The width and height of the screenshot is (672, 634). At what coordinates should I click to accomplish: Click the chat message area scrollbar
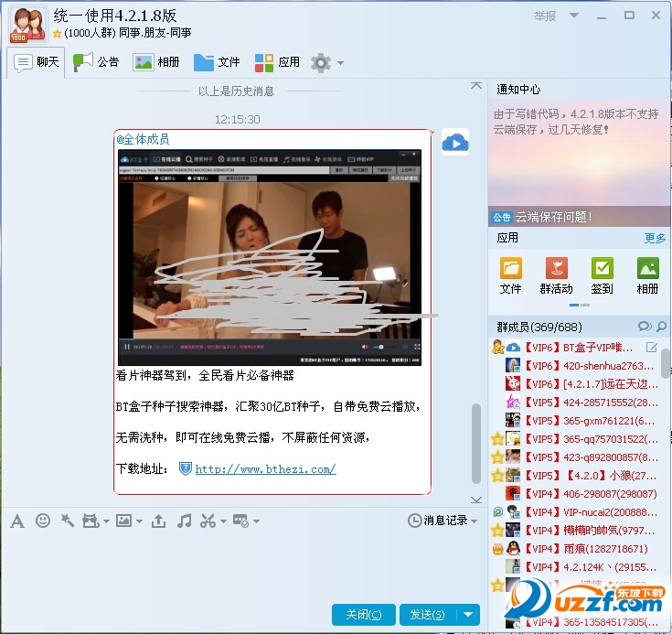[x=475, y=444]
